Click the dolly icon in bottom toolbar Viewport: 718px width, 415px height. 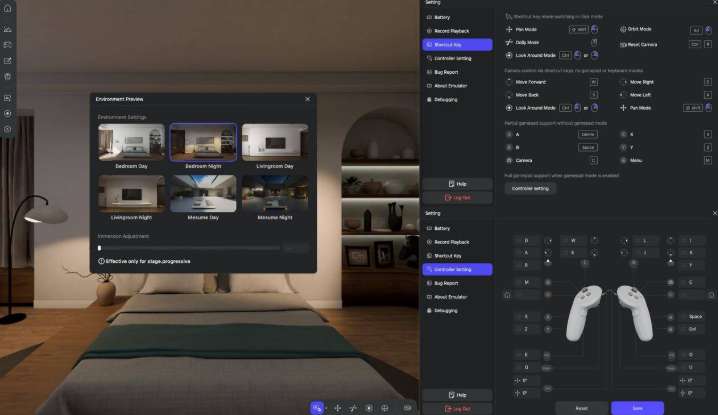pos(353,408)
